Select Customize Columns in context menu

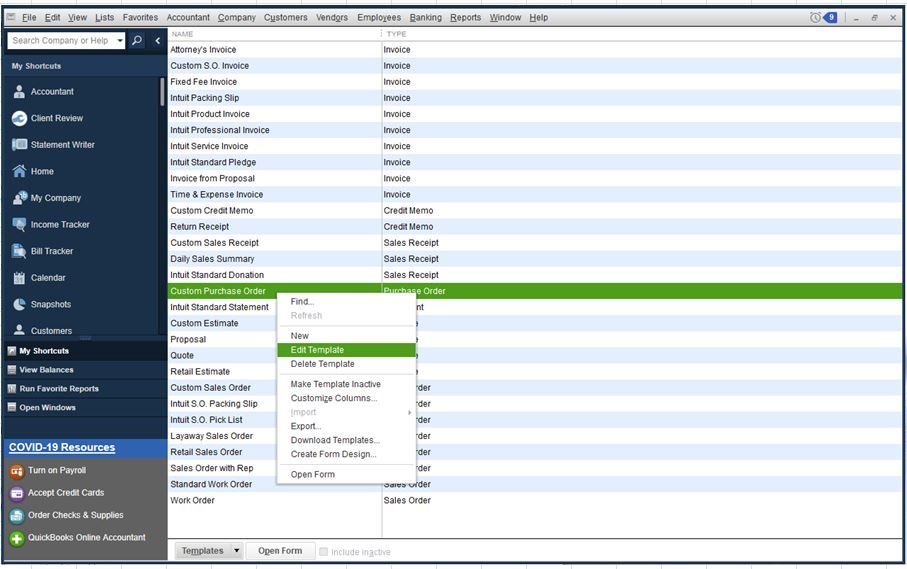pos(346,398)
